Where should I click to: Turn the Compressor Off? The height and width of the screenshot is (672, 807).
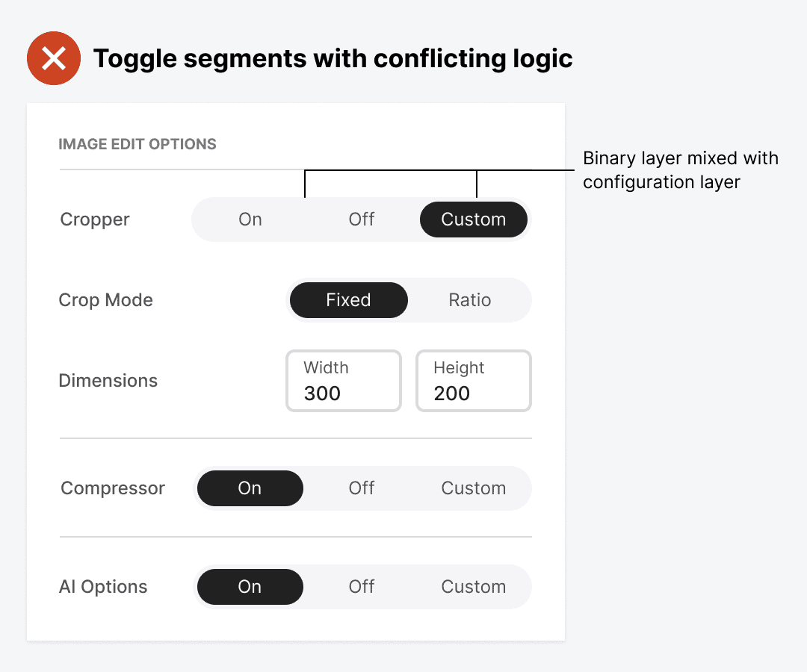[362, 488]
